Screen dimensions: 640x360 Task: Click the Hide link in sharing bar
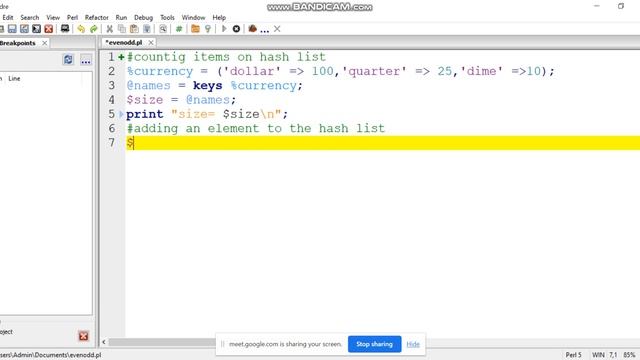[x=413, y=344]
